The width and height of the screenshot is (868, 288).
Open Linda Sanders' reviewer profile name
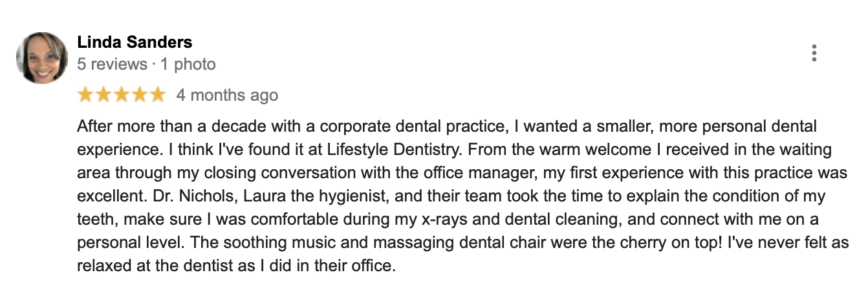point(135,43)
